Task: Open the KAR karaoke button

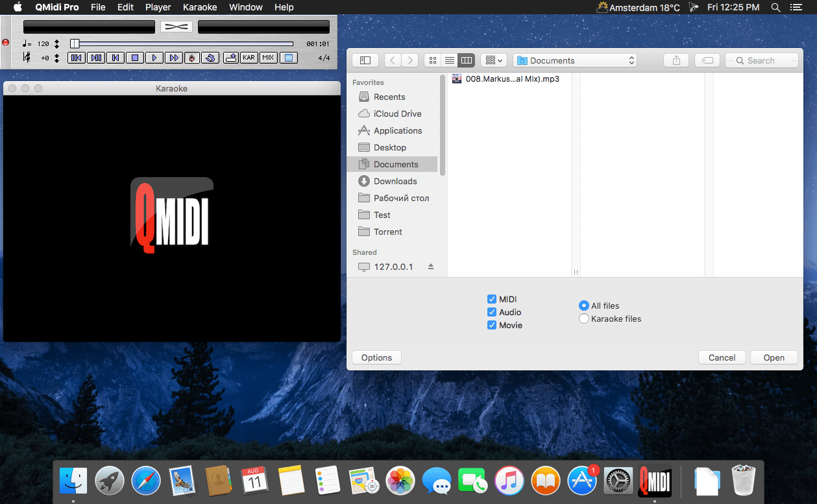Action: 249,58
